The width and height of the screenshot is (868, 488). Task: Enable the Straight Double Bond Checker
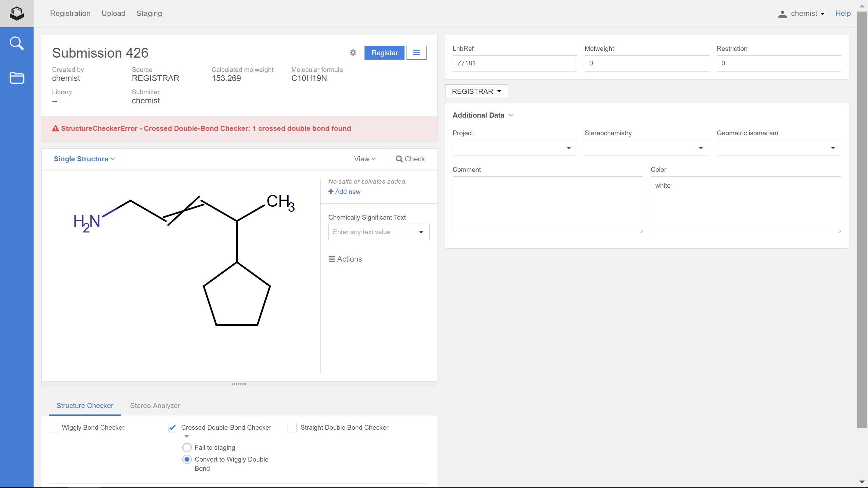(x=292, y=427)
